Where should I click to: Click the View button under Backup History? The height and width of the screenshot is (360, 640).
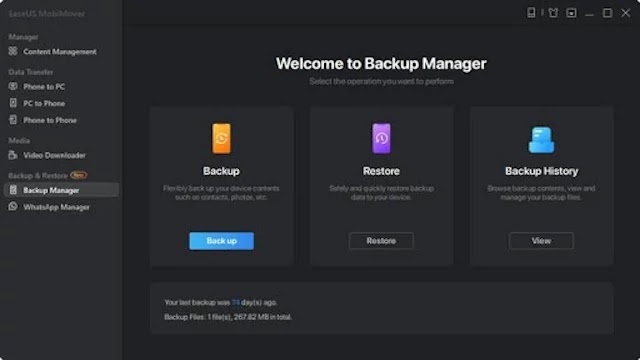[x=541, y=241]
